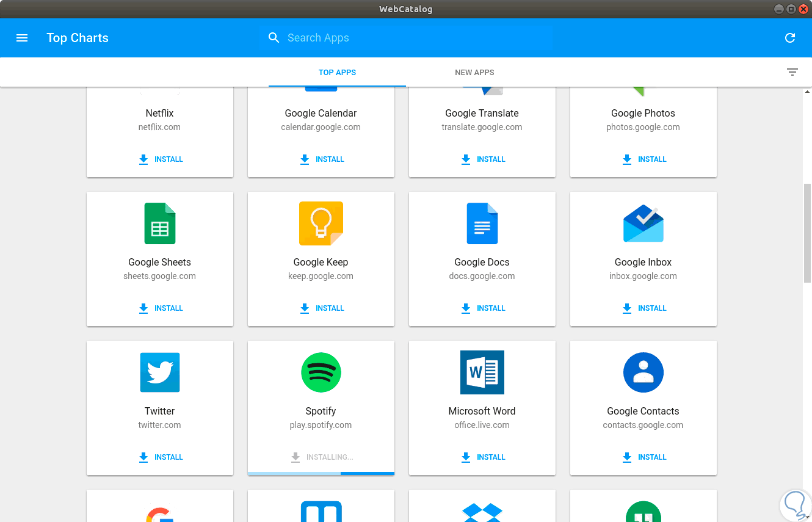Install Google Photos

643,159
